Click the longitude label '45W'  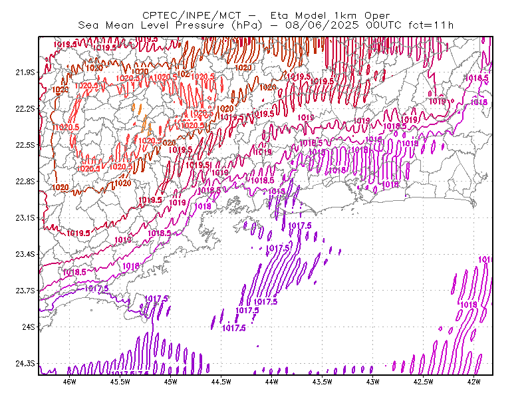click(x=171, y=382)
